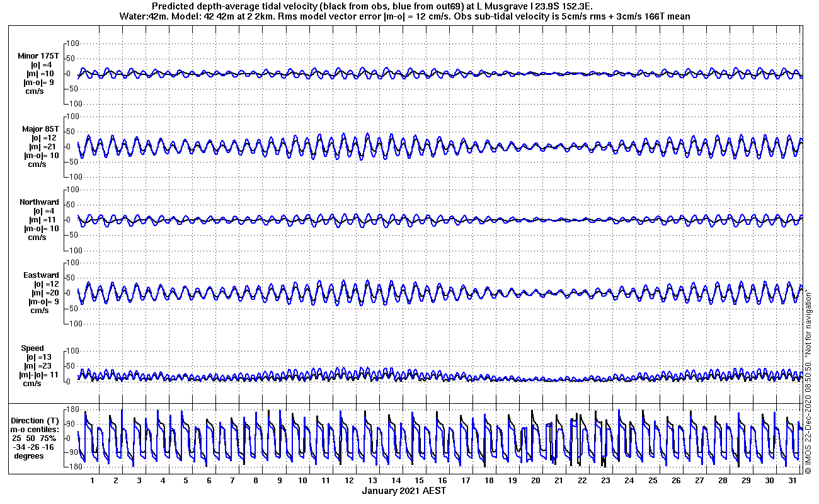This screenshot has height=504, width=819.
Task: Click the "-90" tick on Direction axis
Action: (x=72, y=452)
